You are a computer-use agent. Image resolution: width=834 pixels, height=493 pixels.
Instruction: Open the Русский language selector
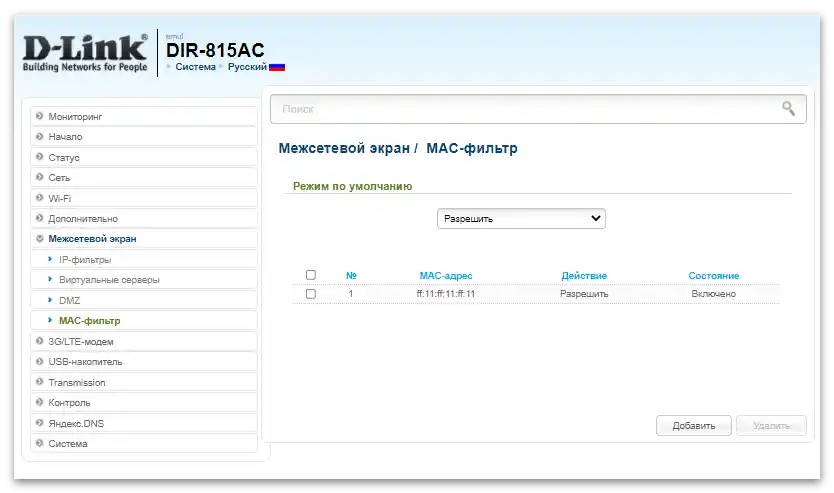pos(247,66)
